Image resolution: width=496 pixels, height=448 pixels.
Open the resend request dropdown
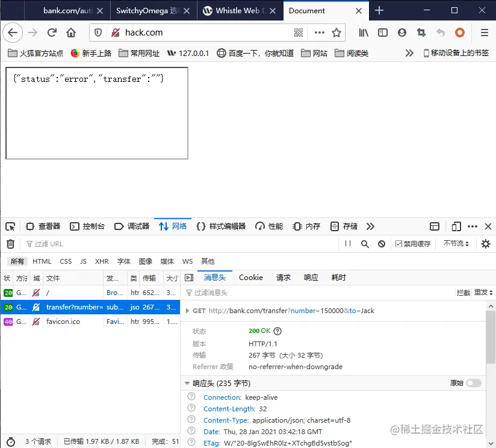pyautogui.click(x=483, y=293)
